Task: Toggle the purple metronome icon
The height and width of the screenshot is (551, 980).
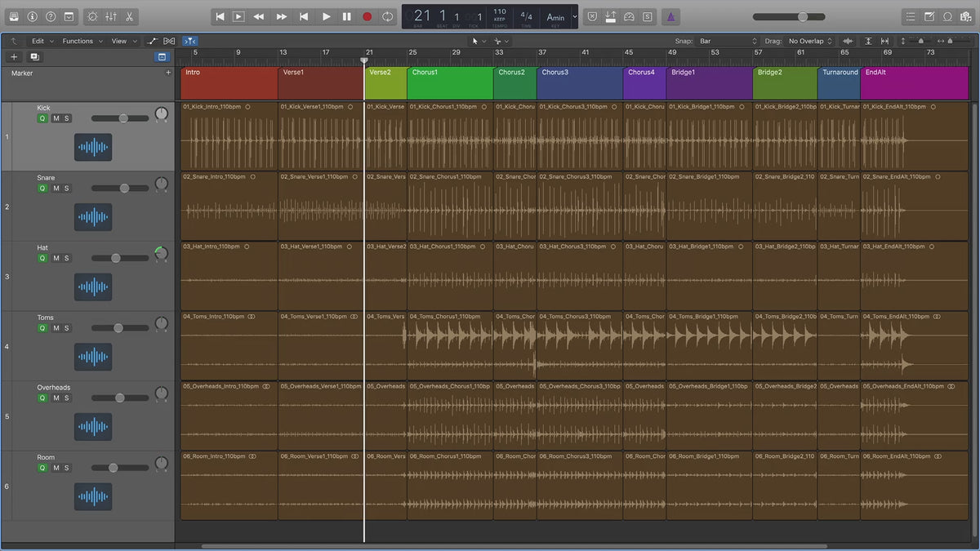Action: click(x=670, y=16)
